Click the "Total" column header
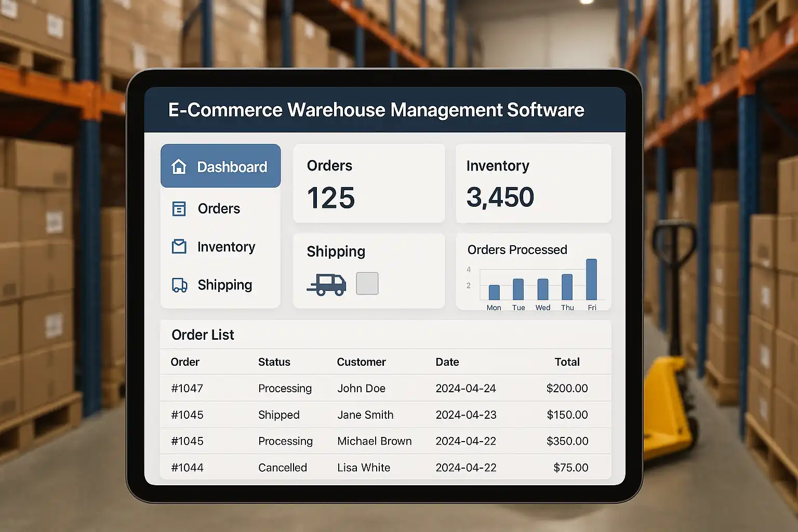Image resolution: width=798 pixels, height=532 pixels. click(x=567, y=362)
